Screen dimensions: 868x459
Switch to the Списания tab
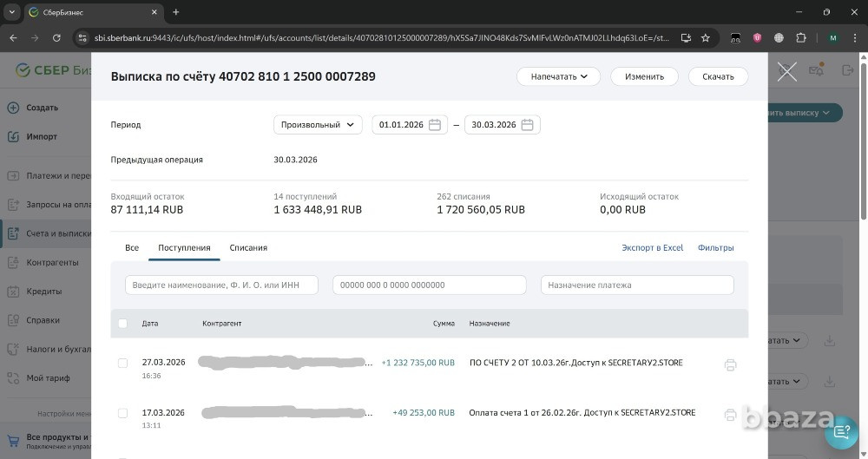pos(248,248)
